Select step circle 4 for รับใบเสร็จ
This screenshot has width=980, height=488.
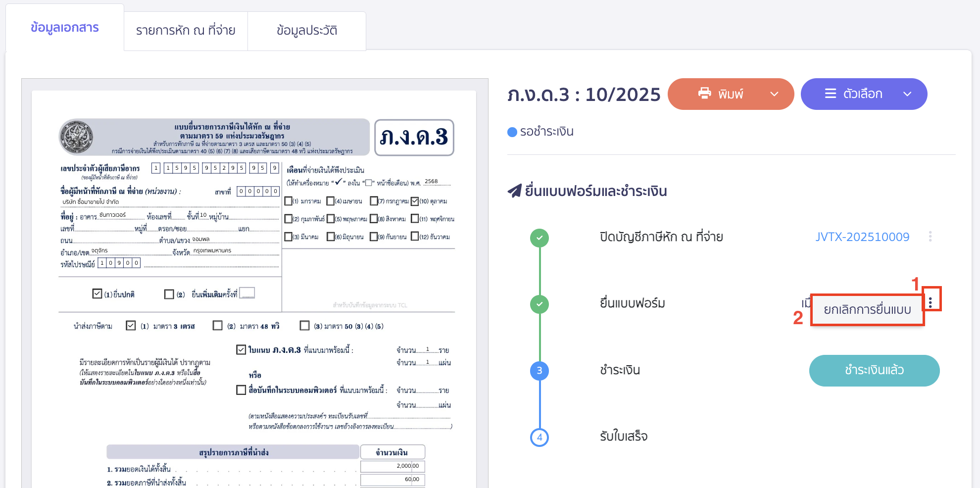pyautogui.click(x=539, y=438)
